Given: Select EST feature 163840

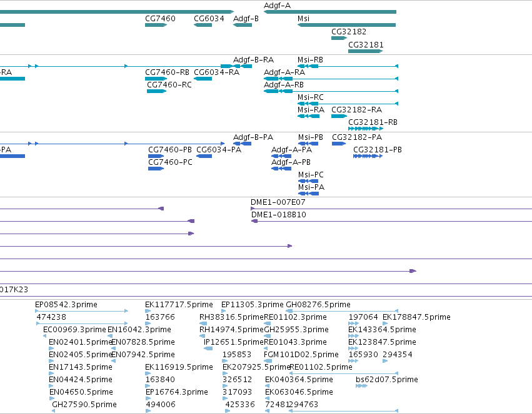Looking at the screenshot, I should point(160,380).
